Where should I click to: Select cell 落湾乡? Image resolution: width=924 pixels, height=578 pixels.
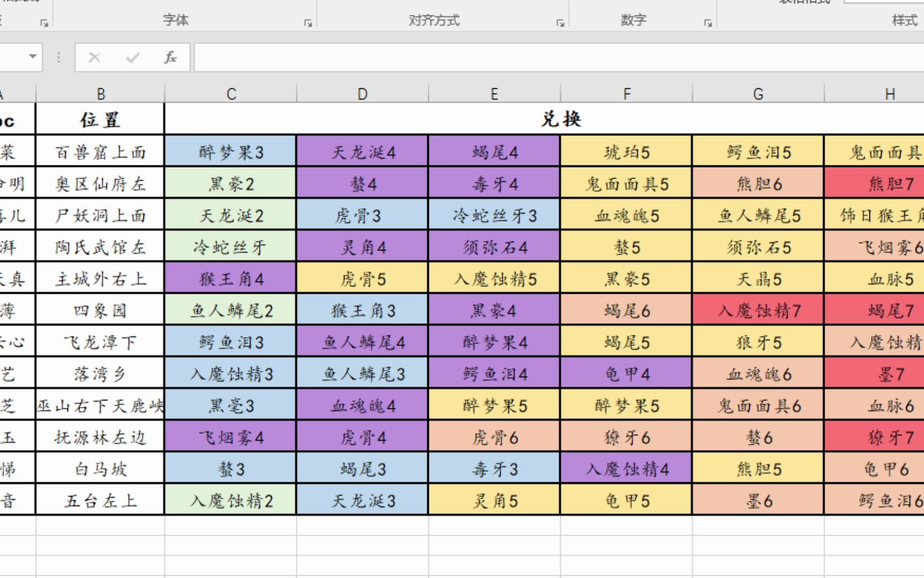[x=100, y=373]
